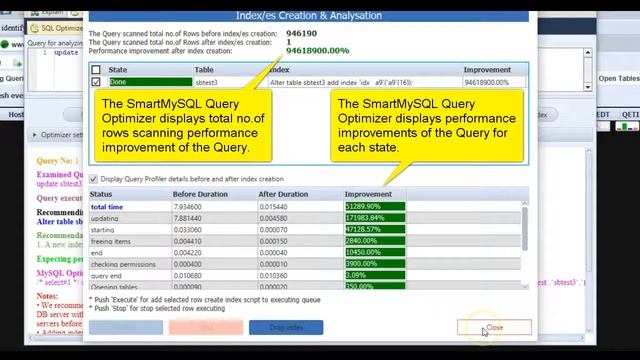Switch to SQL Optimizer tab in background
Image resolution: width=640 pixels, height=360 pixels.
pyautogui.click(x=56, y=28)
